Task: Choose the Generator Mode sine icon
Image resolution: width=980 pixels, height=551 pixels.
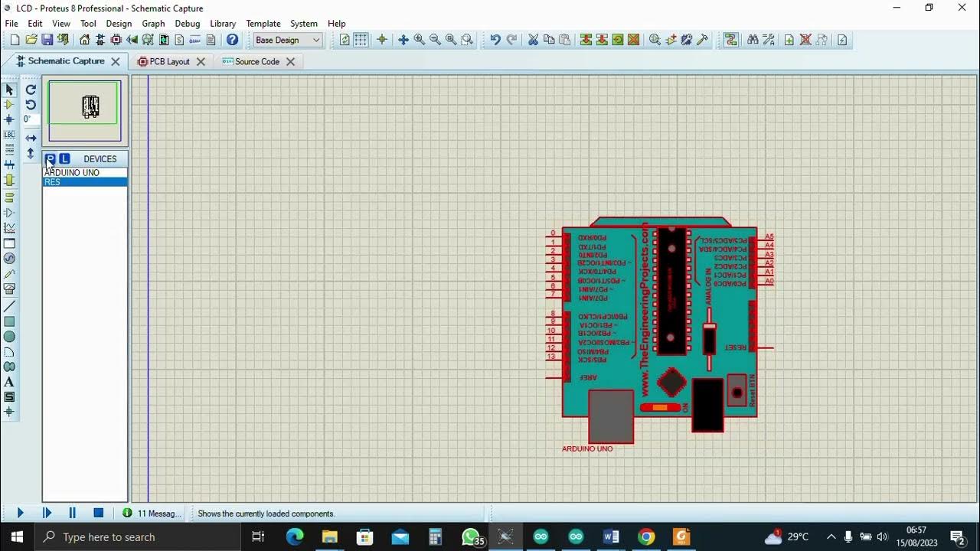Action: point(9,258)
